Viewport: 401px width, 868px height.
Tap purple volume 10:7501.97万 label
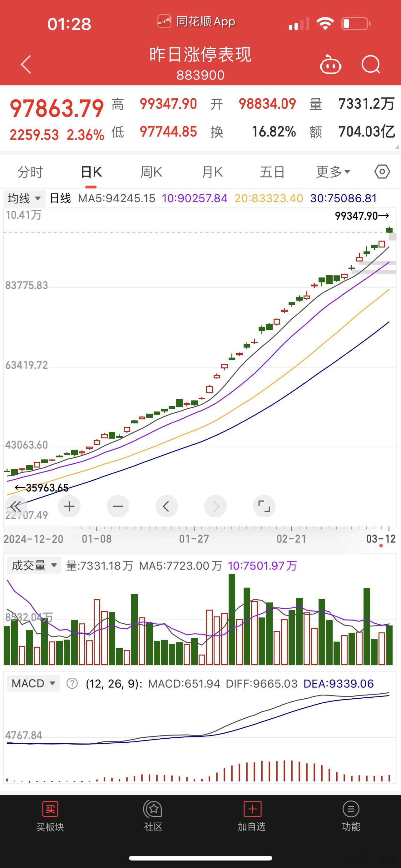click(x=262, y=566)
